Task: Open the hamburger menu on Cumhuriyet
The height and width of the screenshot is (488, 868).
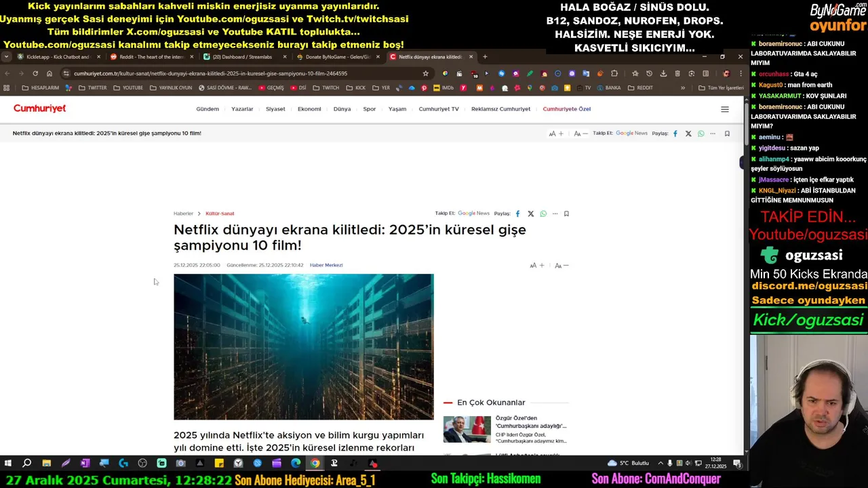Action: coord(725,109)
